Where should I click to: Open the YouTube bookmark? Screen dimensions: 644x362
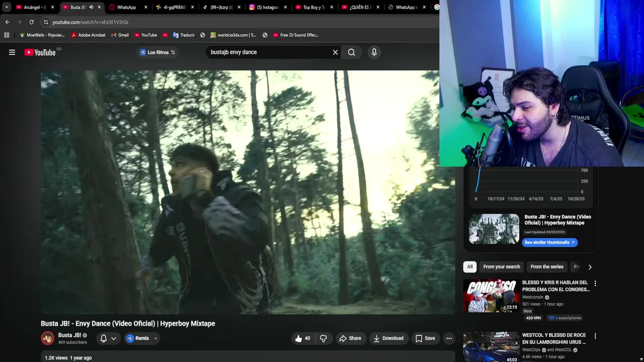pos(145,35)
